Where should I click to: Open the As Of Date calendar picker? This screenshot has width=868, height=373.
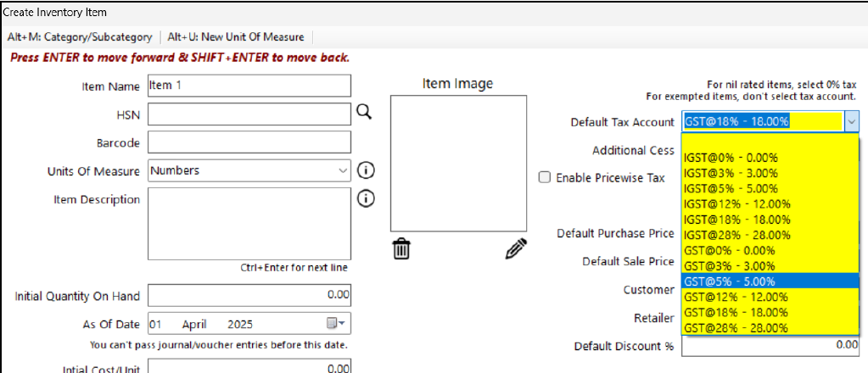coord(337,324)
